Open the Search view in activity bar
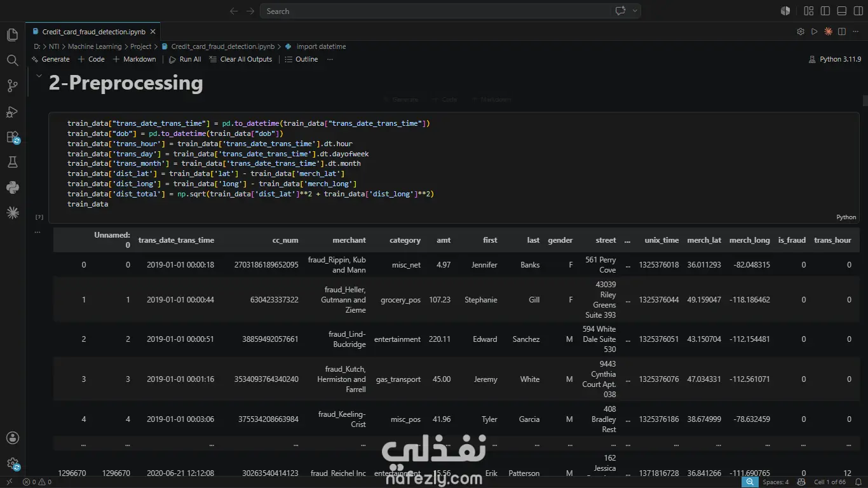The height and width of the screenshot is (488, 868). (x=12, y=60)
